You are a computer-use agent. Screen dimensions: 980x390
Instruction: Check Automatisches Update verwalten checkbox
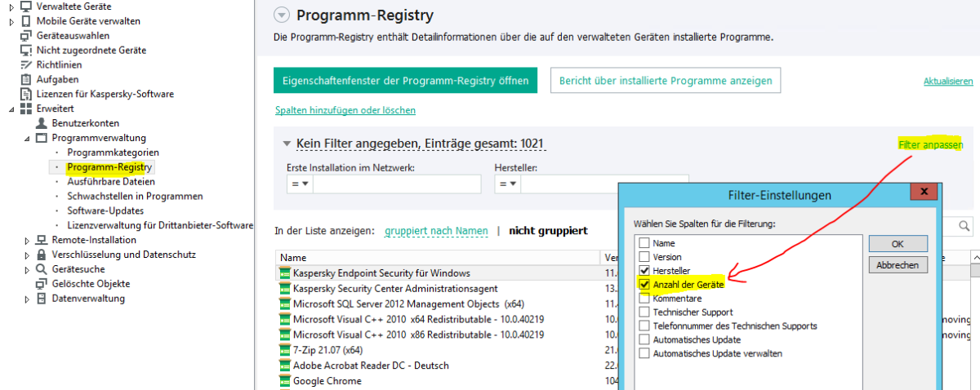[x=644, y=353]
